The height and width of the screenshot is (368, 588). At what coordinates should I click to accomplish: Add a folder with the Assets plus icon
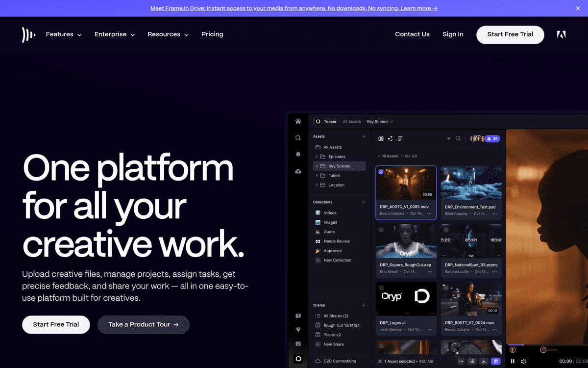tap(364, 136)
